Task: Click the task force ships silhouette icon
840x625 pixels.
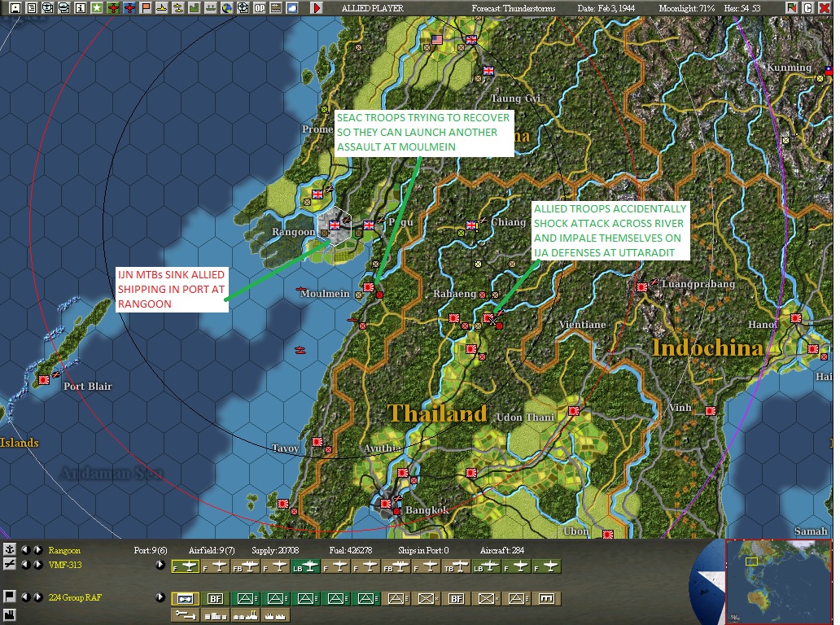Action: pos(211,8)
